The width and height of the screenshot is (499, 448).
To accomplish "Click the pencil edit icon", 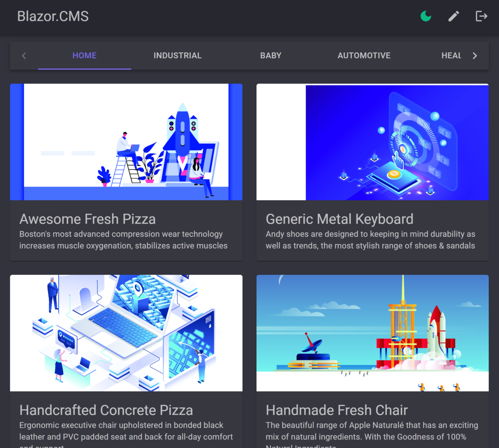I will pyautogui.click(x=454, y=16).
